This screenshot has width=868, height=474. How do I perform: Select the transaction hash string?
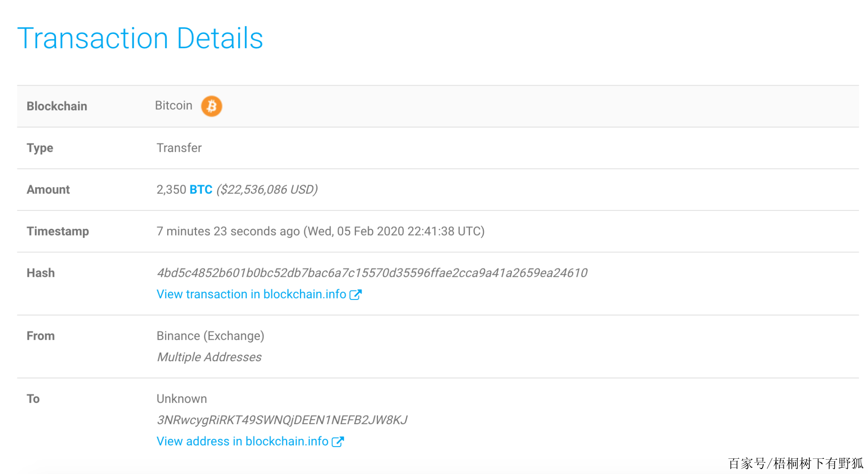(372, 273)
